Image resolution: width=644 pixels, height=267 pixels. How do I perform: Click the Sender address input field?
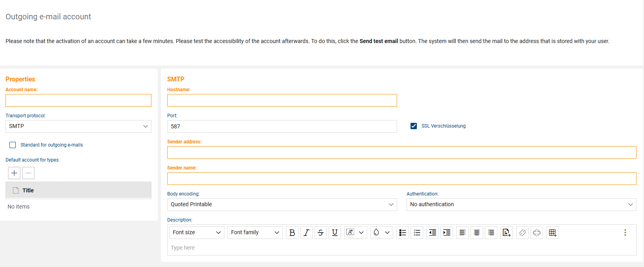(x=402, y=152)
